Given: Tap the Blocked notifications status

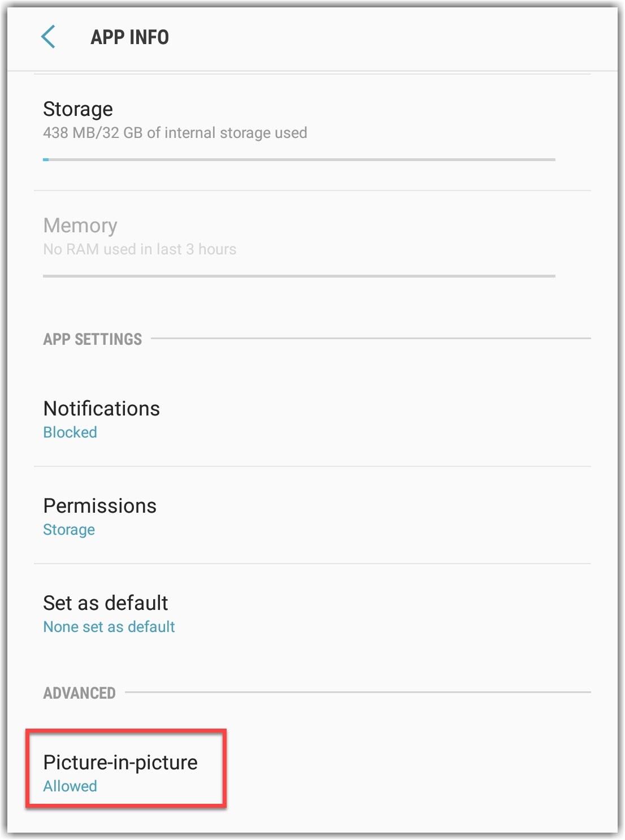Looking at the screenshot, I should coord(70,432).
